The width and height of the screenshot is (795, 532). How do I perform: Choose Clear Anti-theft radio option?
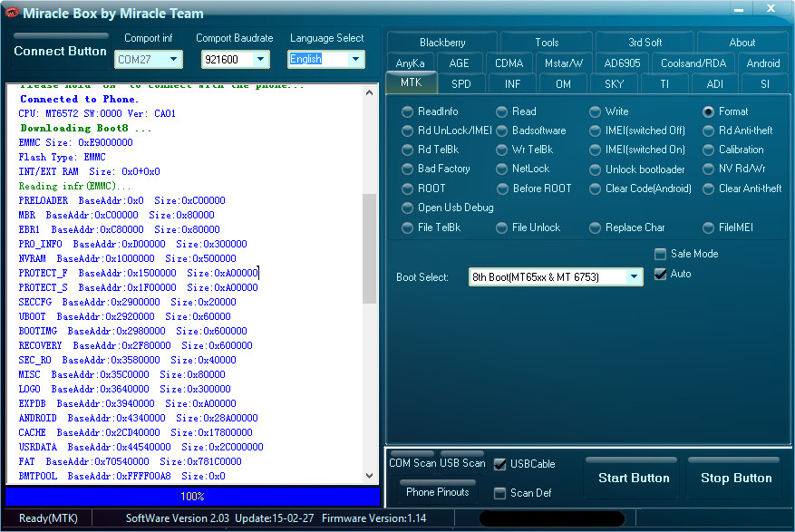(x=708, y=189)
